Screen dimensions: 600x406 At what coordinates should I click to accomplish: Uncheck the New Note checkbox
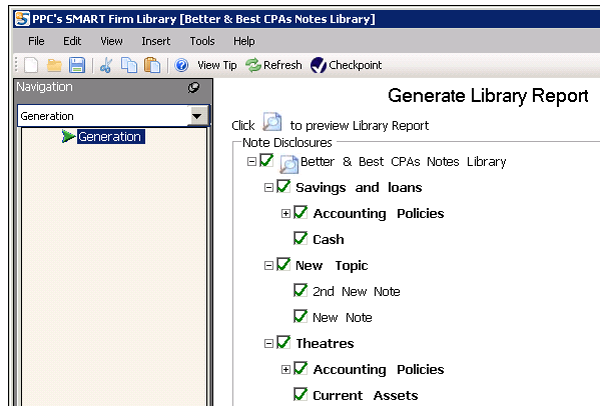pos(301,317)
